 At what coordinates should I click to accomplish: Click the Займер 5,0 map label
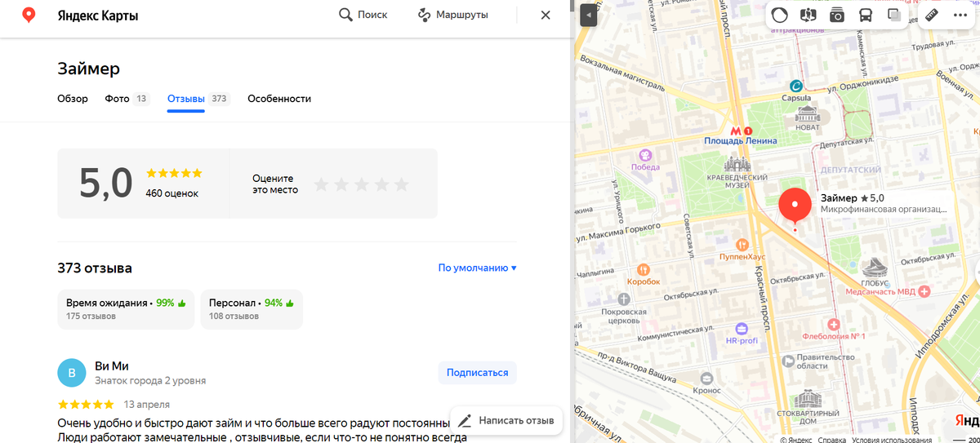pos(853,198)
